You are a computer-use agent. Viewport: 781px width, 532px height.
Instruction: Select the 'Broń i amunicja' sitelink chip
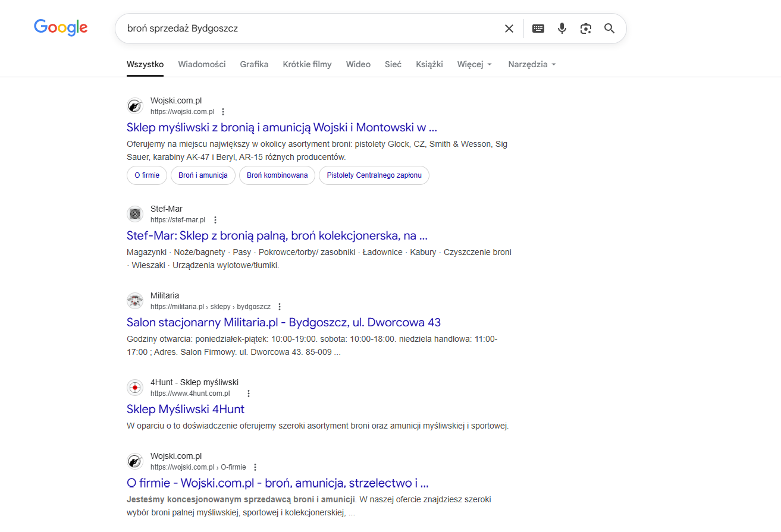(203, 175)
